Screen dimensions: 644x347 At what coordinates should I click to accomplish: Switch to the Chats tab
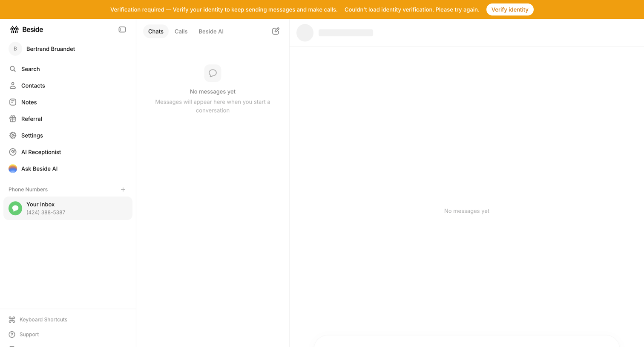click(156, 32)
